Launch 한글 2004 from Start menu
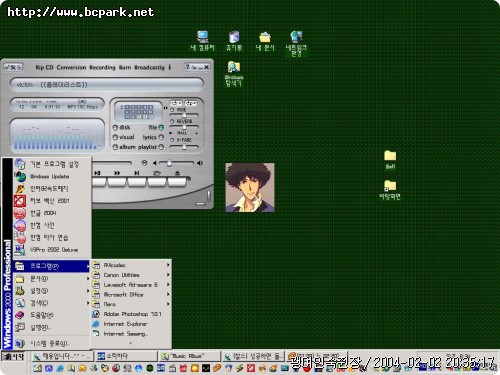Viewport: 500px width, 375px height. coord(52,213)
